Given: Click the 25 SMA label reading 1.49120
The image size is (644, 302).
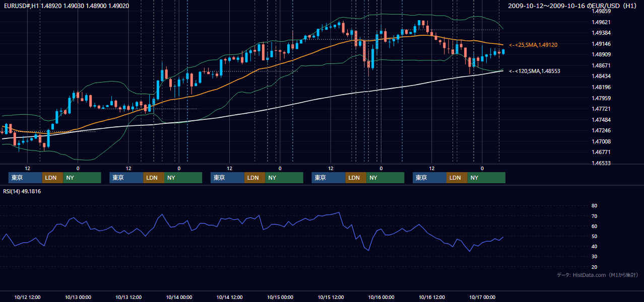Looking at the screenshot, I should (534, 45).
